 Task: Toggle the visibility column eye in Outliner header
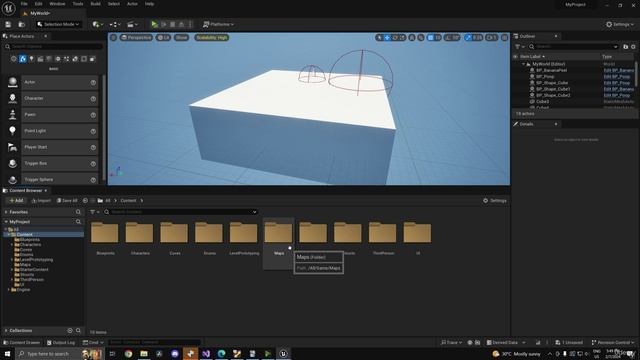pyautogui.click(x=516, y=57)
